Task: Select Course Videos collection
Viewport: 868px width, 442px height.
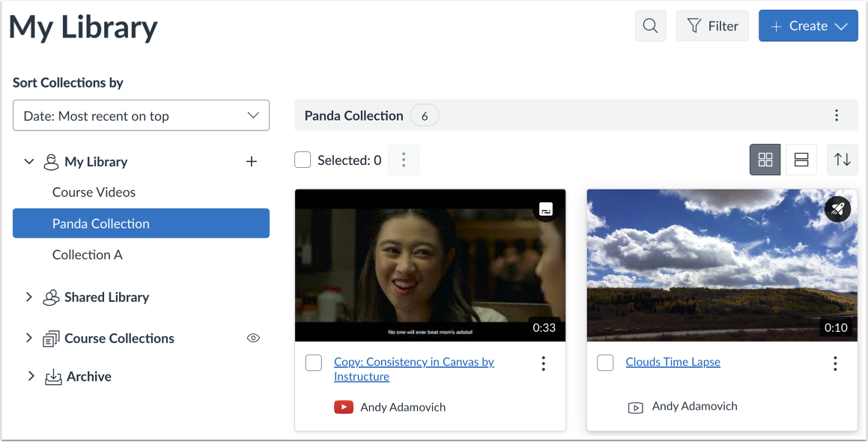Action: tap(94, 193)
